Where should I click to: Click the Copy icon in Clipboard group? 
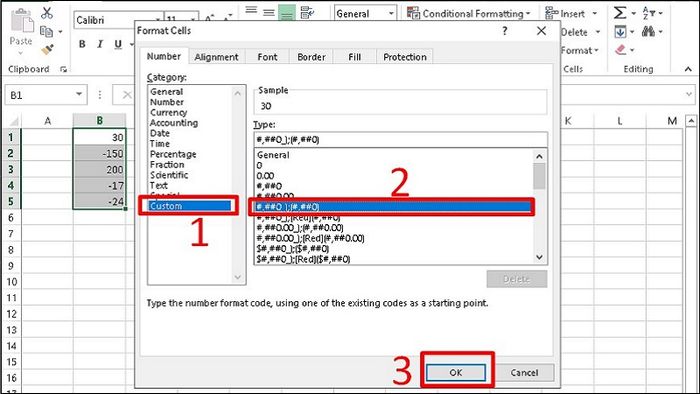46,32
